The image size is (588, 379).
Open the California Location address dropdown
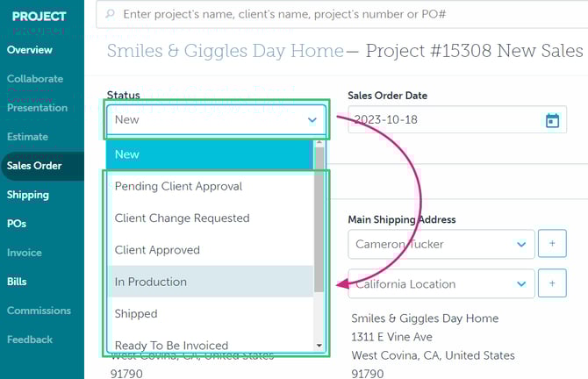point(441,283)
